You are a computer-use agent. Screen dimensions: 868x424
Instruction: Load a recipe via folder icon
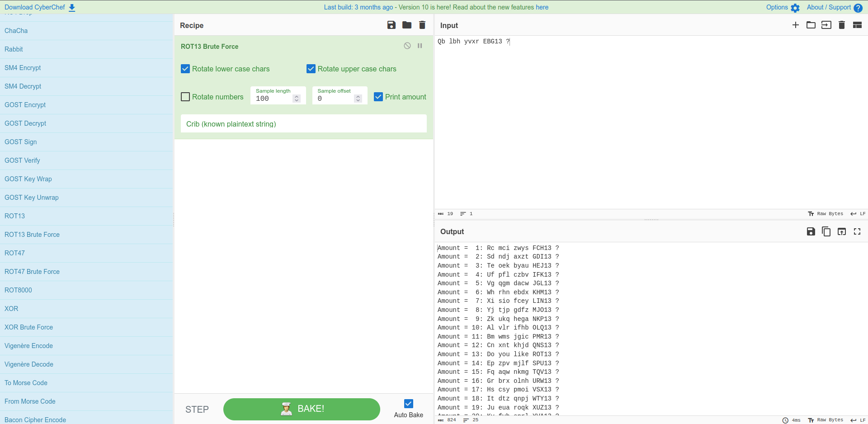pyautogui.click(x=407, y=25)
